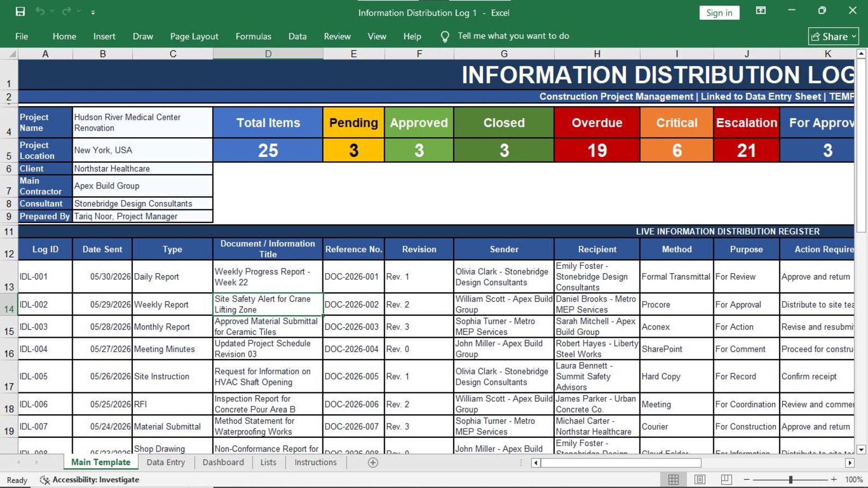Click the Accessibility: Investigate status item
The width and height of the screenshot is (868, 488).
click(90, 480)
